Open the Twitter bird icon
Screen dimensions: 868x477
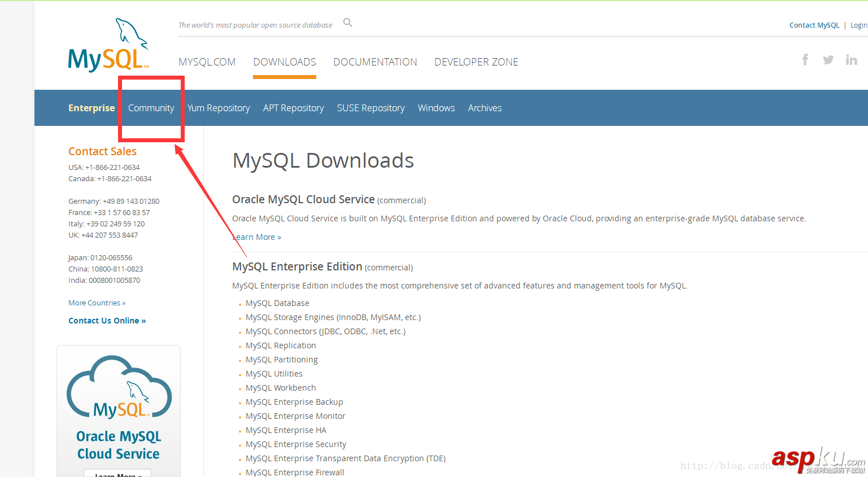point(828,60)
